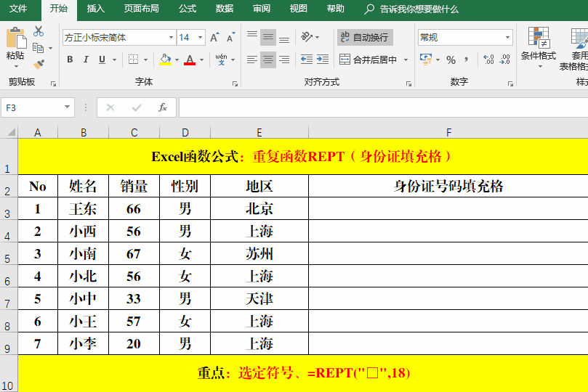
Task: Copy selection with the copy icon
Action: click(38, 48)
